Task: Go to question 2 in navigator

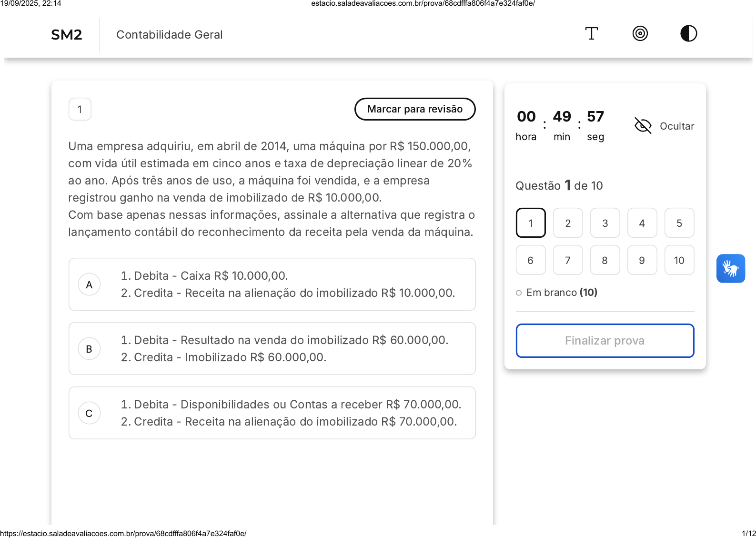Action: pyautogui.click(x=567, y=223)
